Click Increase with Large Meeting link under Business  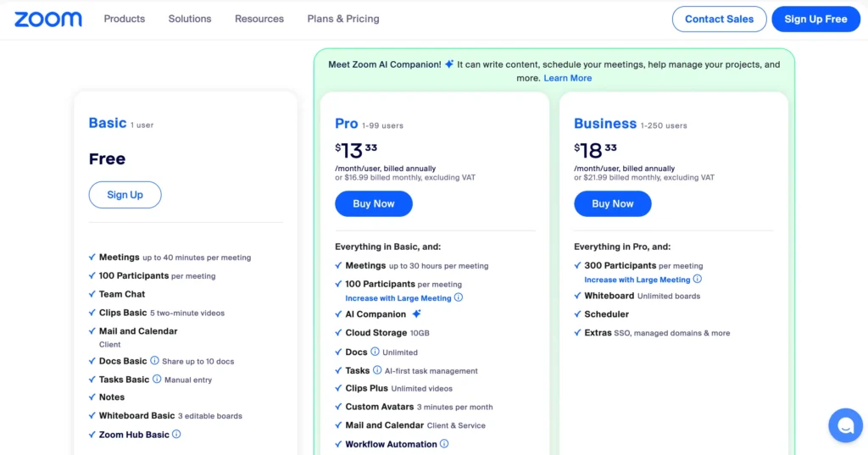637,280
